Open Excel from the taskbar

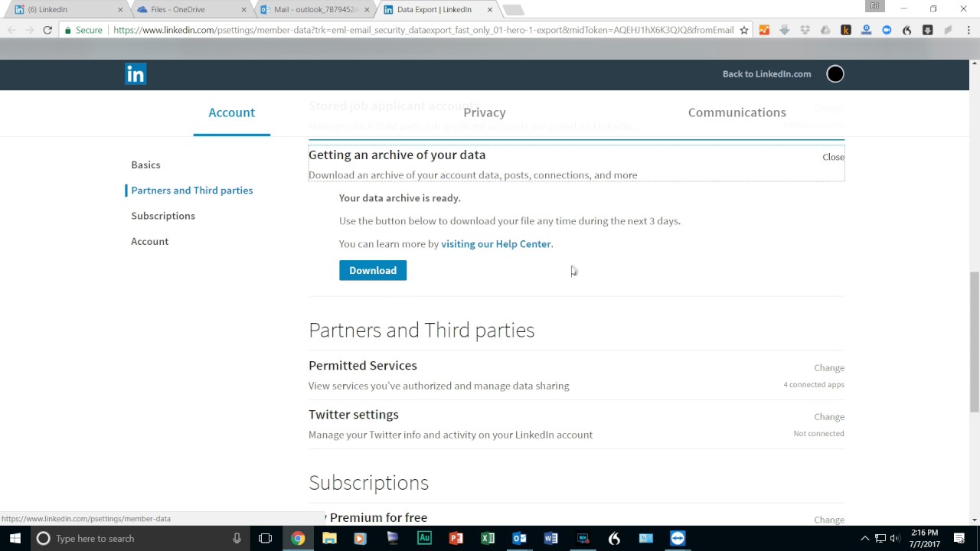(x=488, y=538)
